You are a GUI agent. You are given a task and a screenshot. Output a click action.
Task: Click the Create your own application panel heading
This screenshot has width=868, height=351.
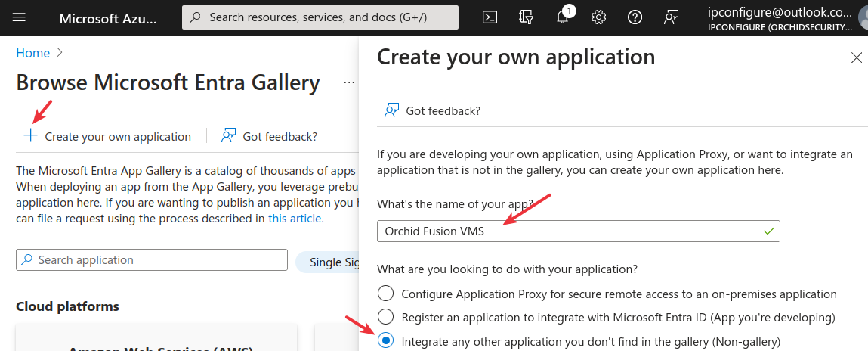point(516,57)
